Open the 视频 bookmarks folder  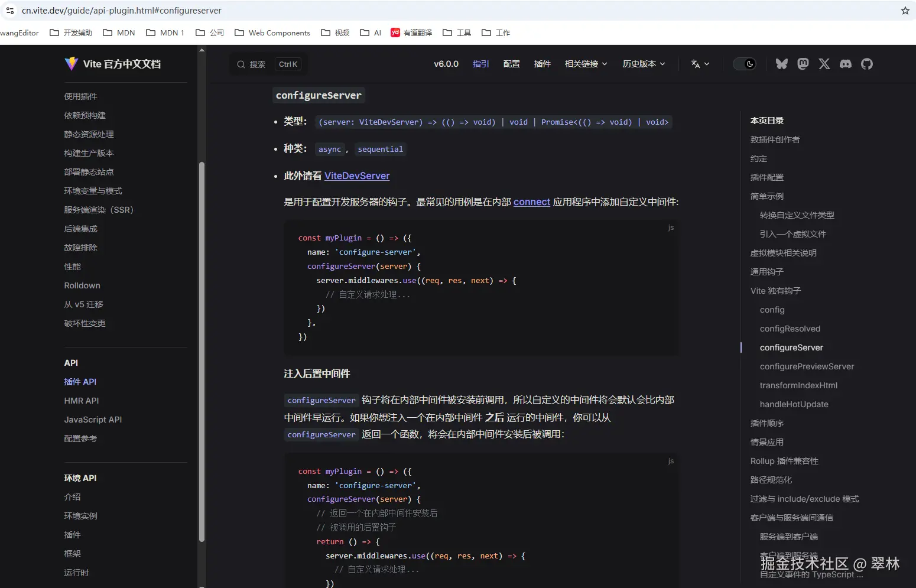coord(335,33)
